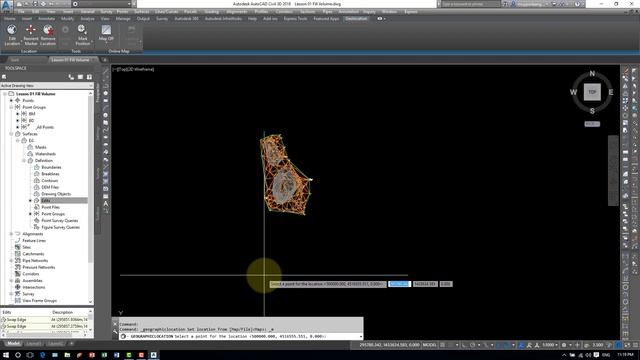Screen dimensions: 640x360
Task: Click the AutoCAD icon in Windows taskbar
Action: 153,355
